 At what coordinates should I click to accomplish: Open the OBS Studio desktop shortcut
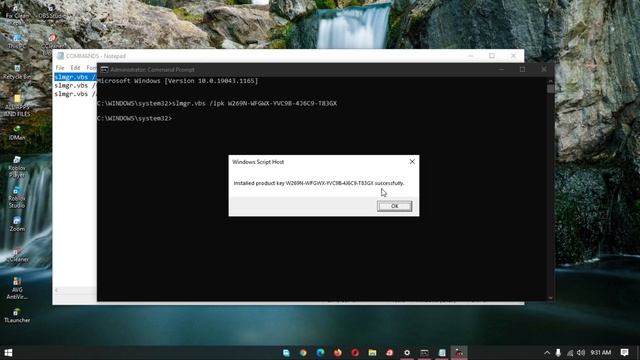[x=51, y=12]
